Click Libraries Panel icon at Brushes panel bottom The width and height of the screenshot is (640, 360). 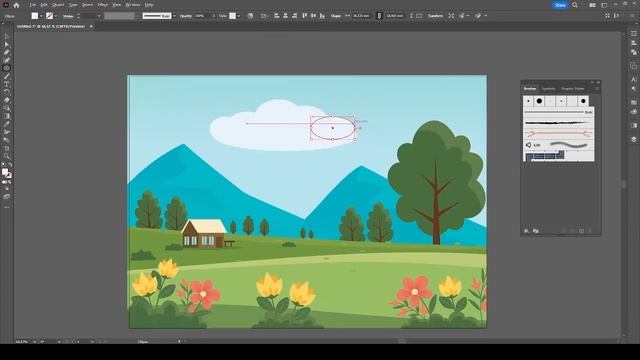tap(536, 231)
